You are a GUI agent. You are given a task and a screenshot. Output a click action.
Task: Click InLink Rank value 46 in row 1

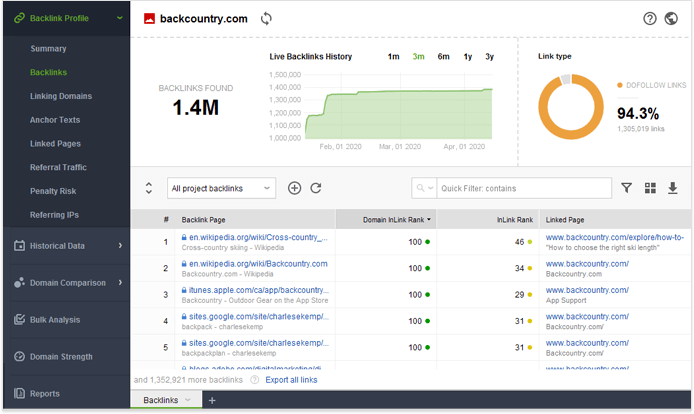[519, 242]
